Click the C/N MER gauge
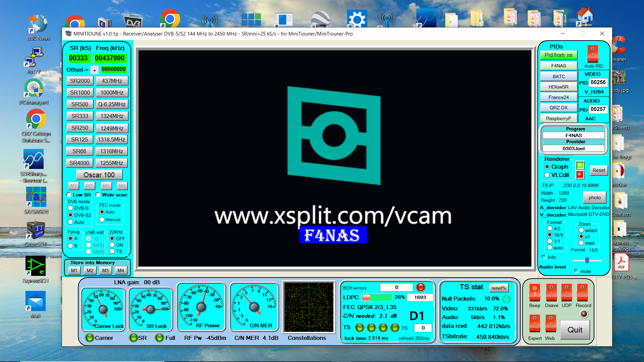Viewport: 644px width, 362px height. (x=254, y=307)
